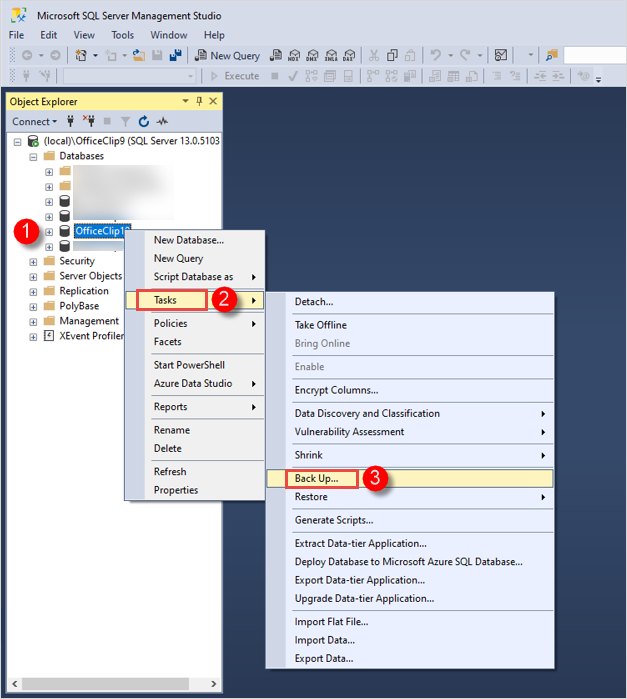Click the Disconnect icon in Object Explorer
Screen dimensions: 627x699
tap(89, 121)
